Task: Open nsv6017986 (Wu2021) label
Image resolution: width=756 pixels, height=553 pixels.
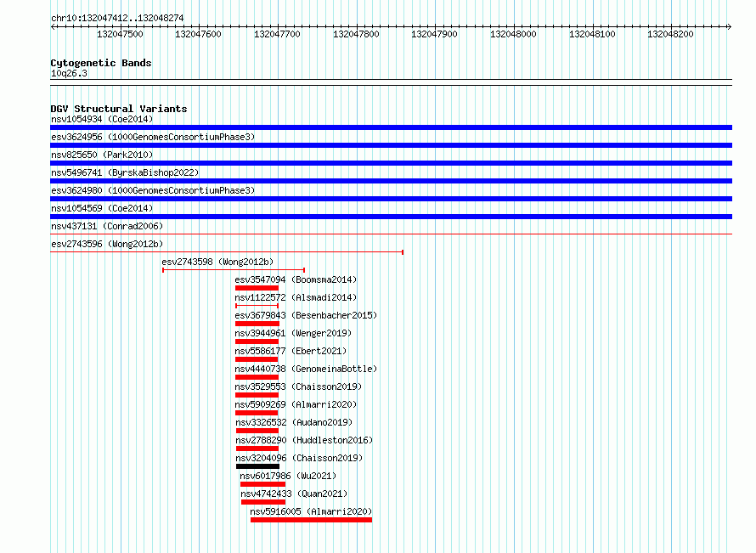Action: (288, 476)
